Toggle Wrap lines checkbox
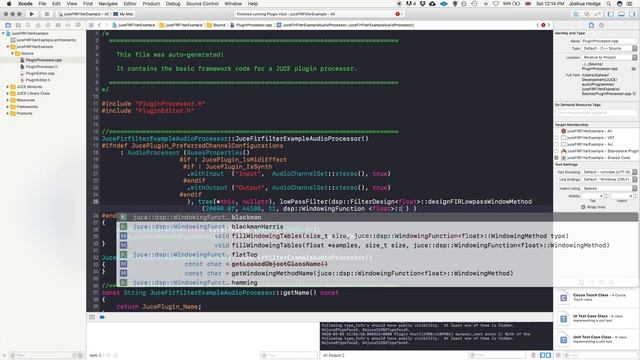 583,207
